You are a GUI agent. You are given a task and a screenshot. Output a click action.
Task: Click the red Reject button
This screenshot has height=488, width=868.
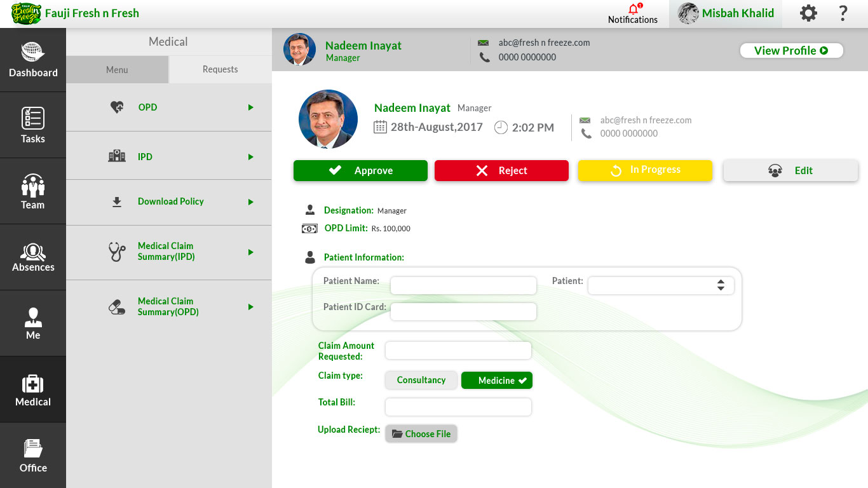pyautogui.click(x=501, y=170)
